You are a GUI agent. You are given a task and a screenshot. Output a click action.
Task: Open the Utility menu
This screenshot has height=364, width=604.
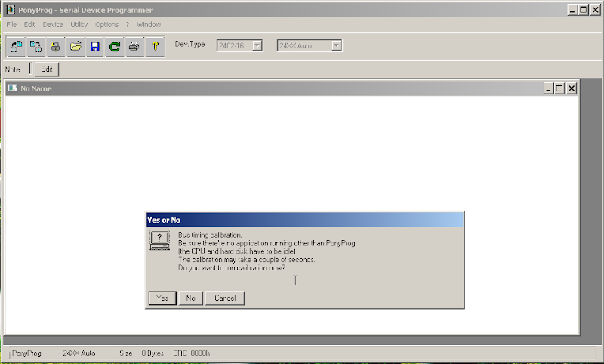79,25
